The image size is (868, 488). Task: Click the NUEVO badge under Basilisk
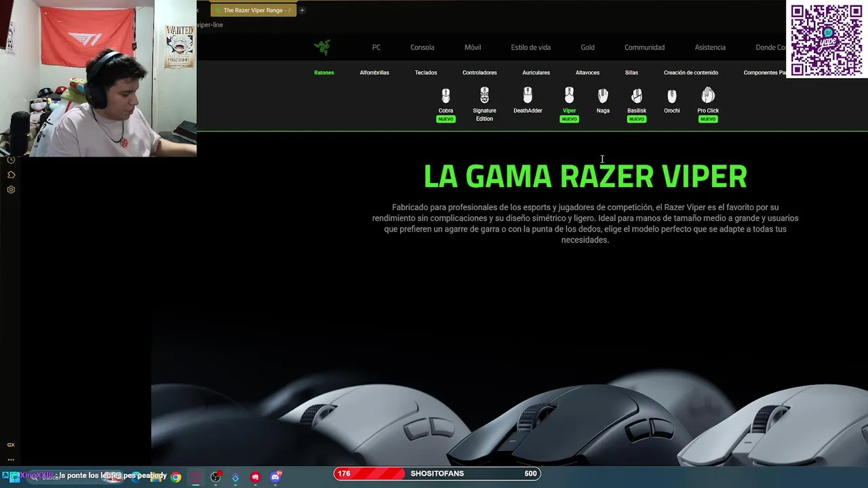coord(636,119)
